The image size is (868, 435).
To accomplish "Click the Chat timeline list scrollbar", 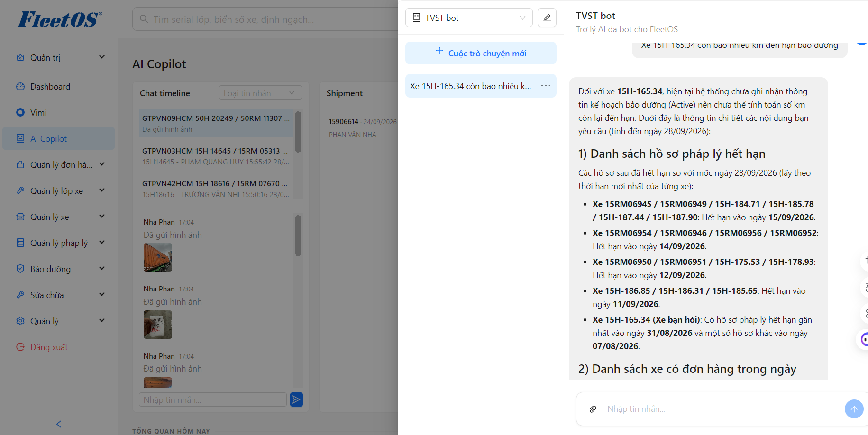I will point(298,132).
